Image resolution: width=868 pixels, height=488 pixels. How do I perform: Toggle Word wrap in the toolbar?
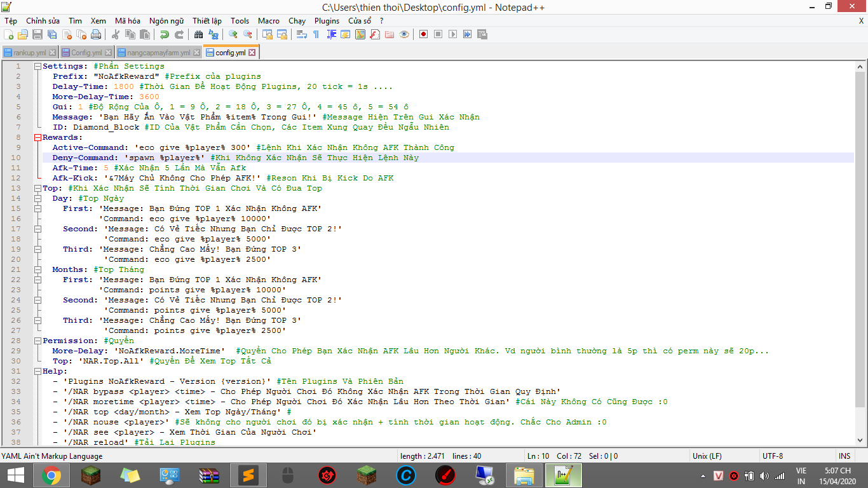click(302, 34)
